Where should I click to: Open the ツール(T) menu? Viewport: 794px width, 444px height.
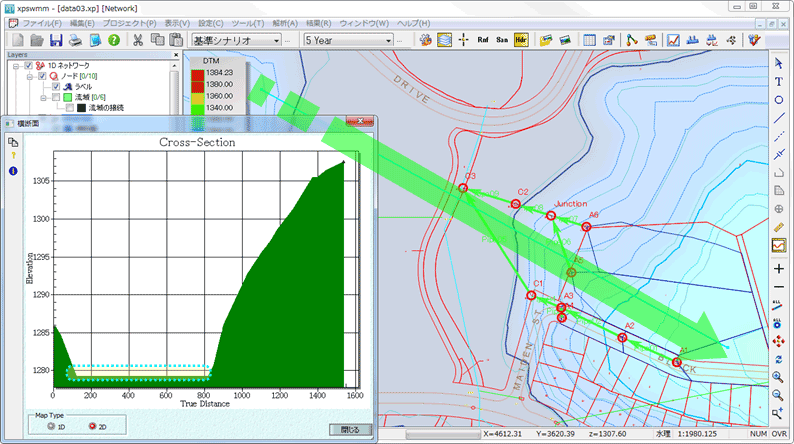point(250,21)
